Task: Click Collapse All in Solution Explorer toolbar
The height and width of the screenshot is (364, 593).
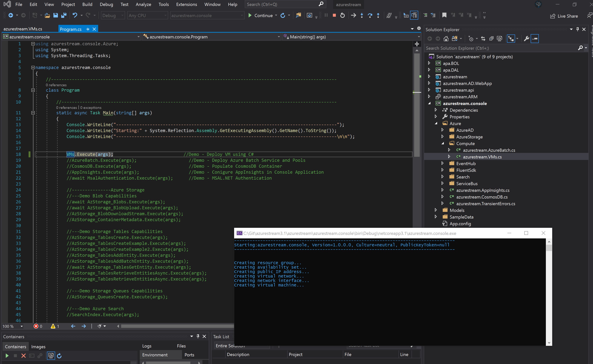Action: [491, 39]
